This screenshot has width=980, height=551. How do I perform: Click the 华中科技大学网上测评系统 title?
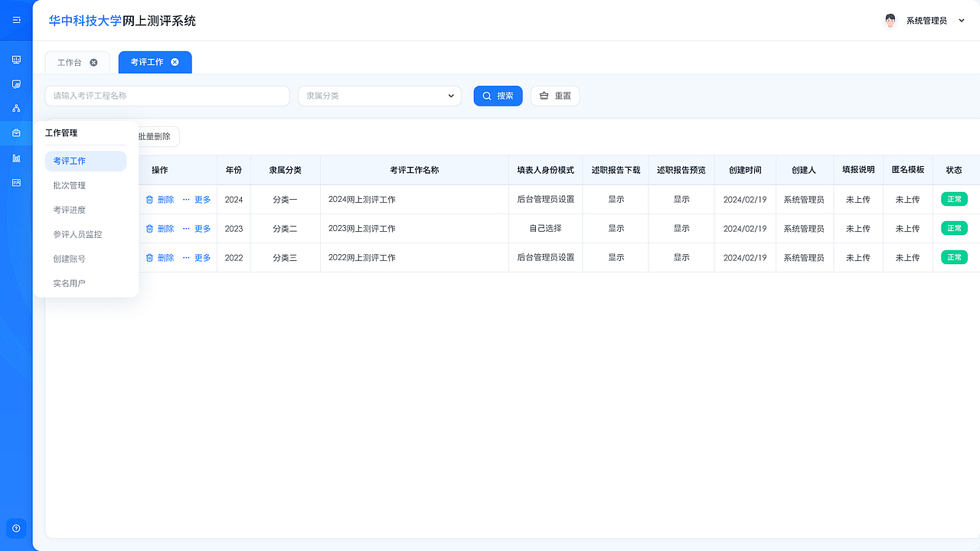tap(122, 21)
